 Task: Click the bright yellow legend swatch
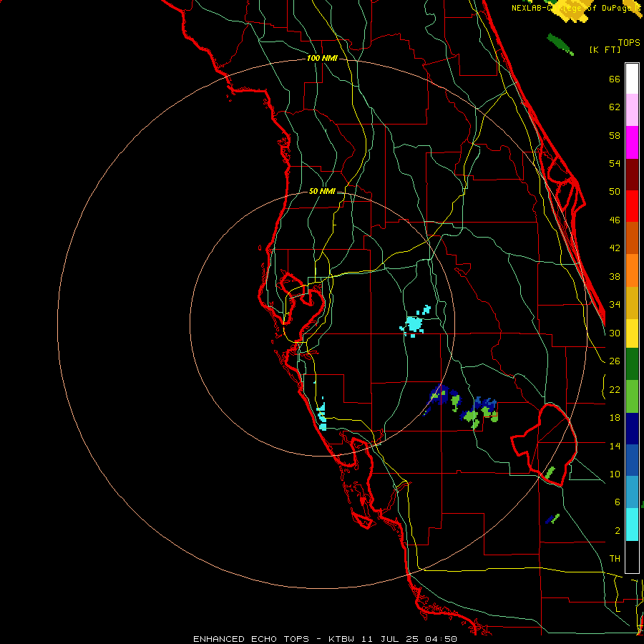click(x=632, y=333)
